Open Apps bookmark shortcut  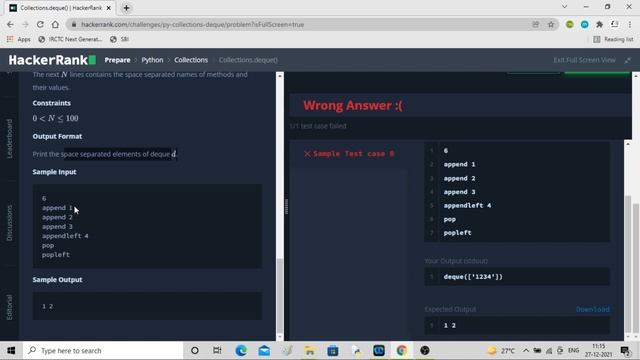point(19,39)
